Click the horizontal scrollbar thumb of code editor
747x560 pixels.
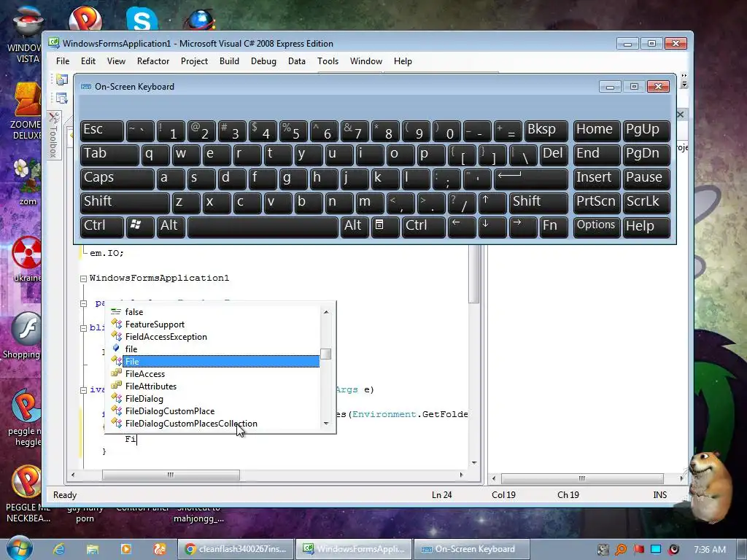[x=171, y=475]
